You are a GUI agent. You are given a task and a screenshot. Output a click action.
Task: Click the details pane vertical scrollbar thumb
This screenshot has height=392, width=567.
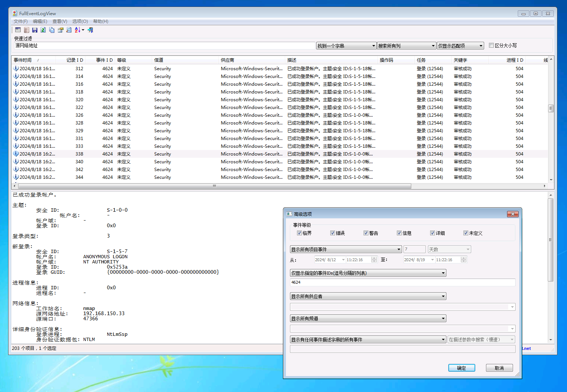(551, 240)
